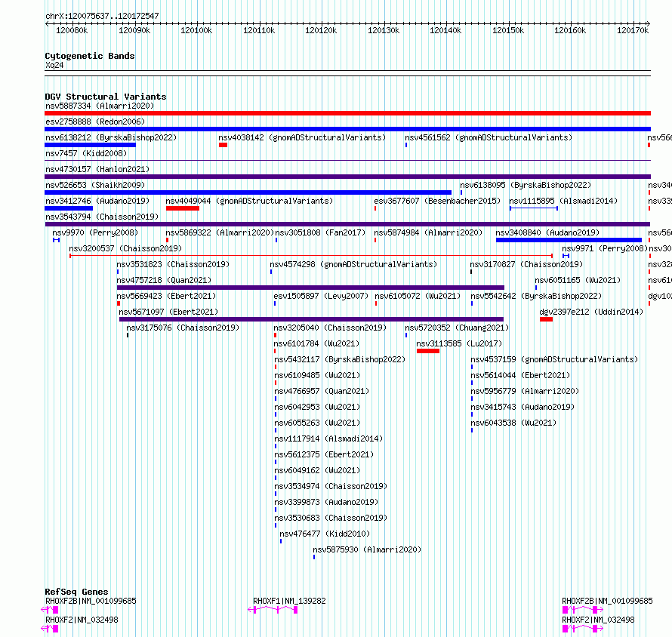
Task: Select the red nsv3200537 variant line
Action: 311,256
